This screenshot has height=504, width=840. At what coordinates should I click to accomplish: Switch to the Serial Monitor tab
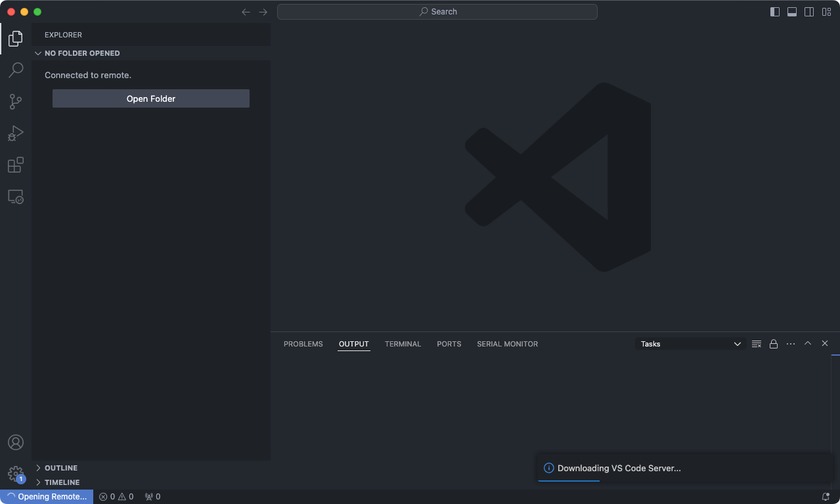click(508, 344)
